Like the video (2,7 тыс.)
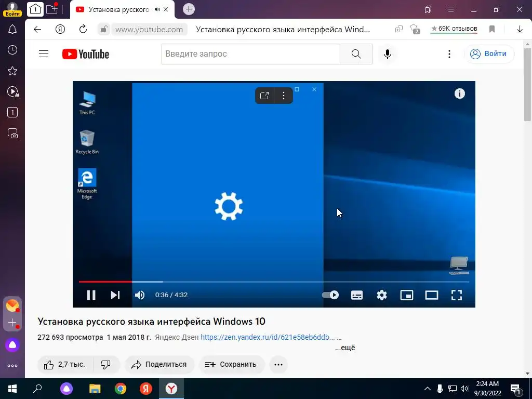 pyautogui.click(x=65, y=365)
